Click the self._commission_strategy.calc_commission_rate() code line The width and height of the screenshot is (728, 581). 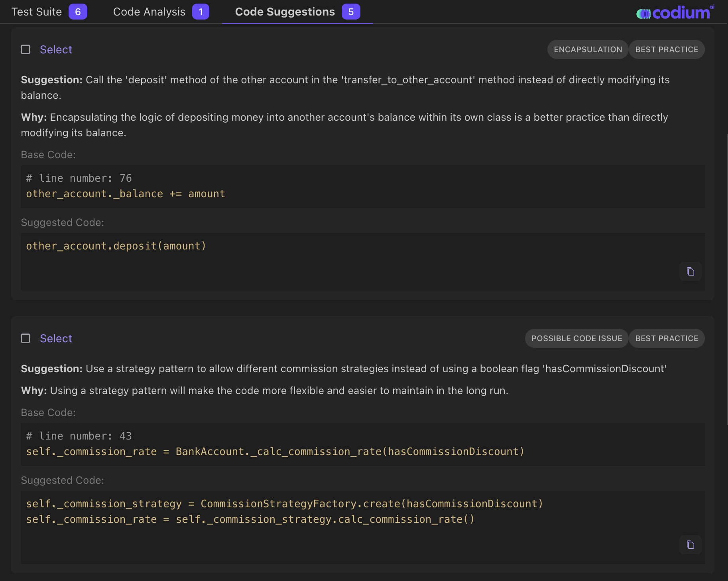tap(250, 519)
